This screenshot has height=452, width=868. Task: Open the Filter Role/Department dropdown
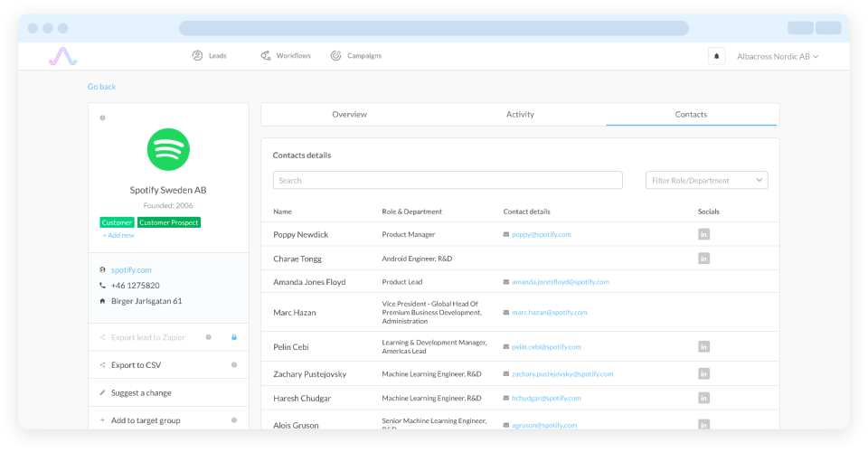click(x=706, y=181)
